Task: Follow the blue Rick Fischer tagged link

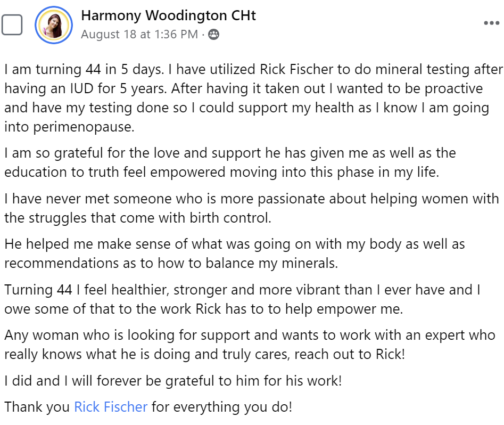Action: [x=111, y=407]
